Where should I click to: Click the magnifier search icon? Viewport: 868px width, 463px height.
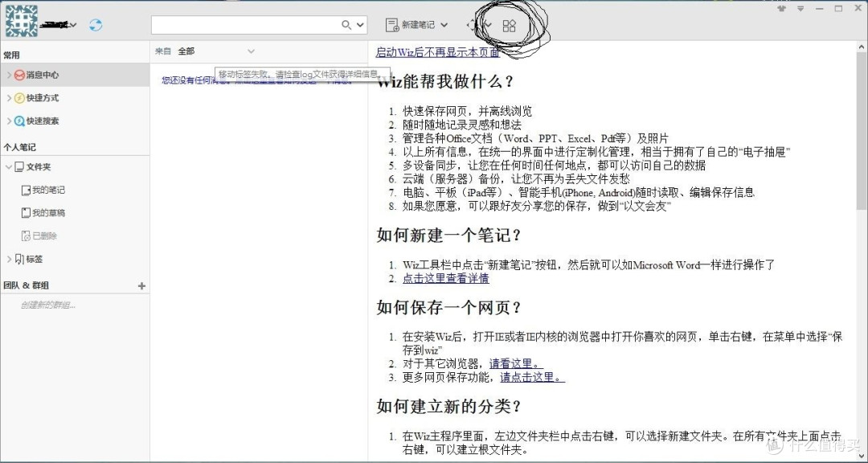[346, 25]
